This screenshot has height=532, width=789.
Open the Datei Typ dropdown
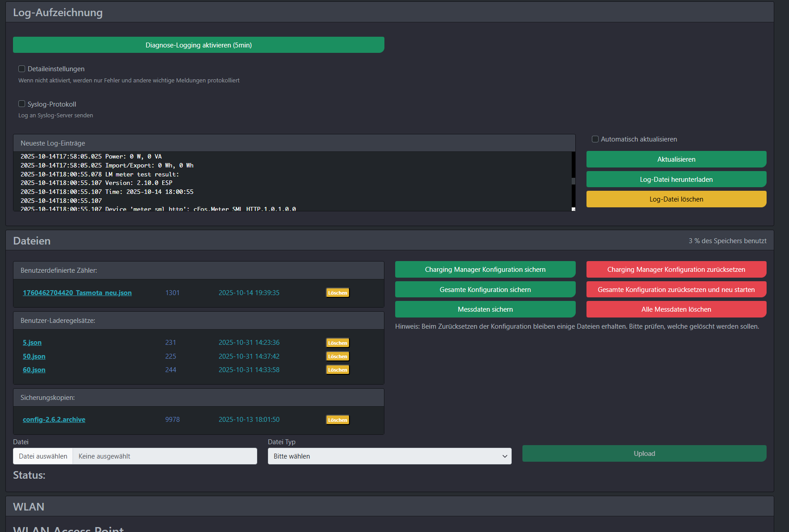pos(389,456)
